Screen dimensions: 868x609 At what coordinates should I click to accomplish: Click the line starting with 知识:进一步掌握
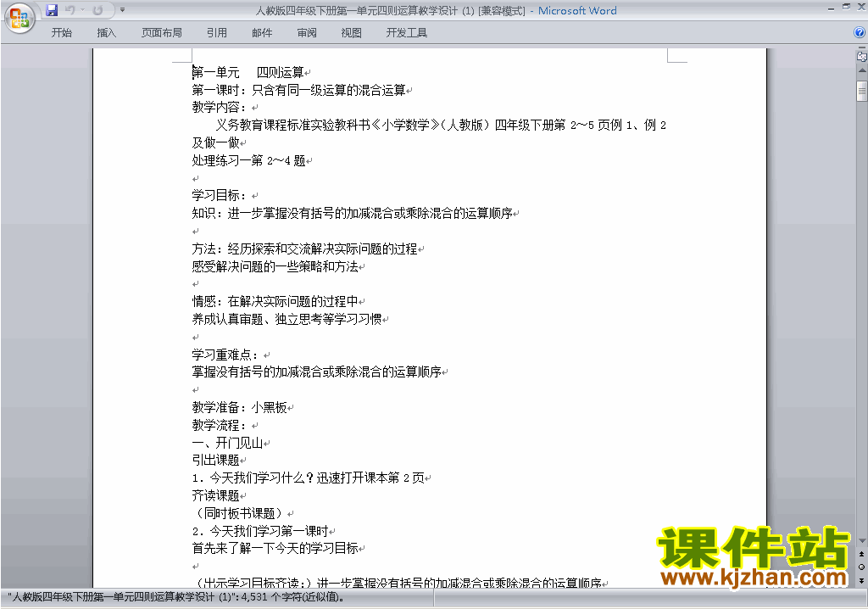pos(352,214)
